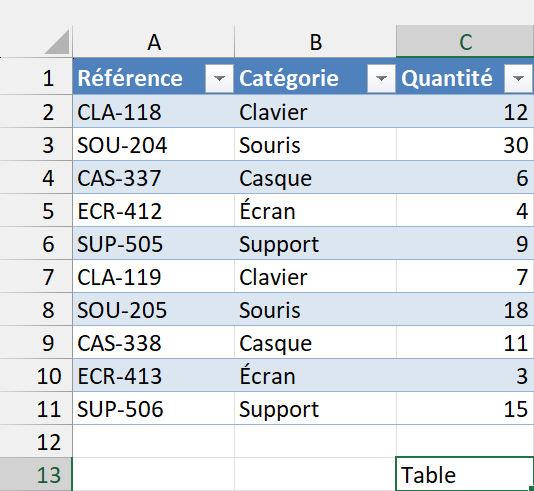Select quantity cell with value 3
The height and width of the screenshot is (491, 534).
tap(465, 376)
